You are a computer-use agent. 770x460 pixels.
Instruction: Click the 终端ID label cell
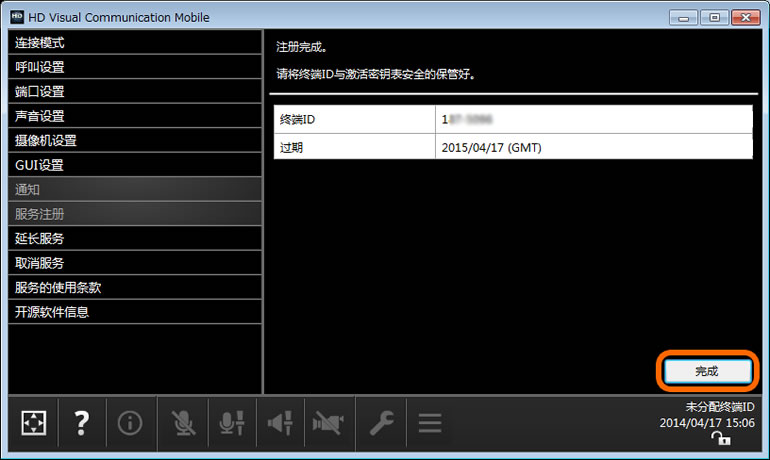tap(355, 119)
